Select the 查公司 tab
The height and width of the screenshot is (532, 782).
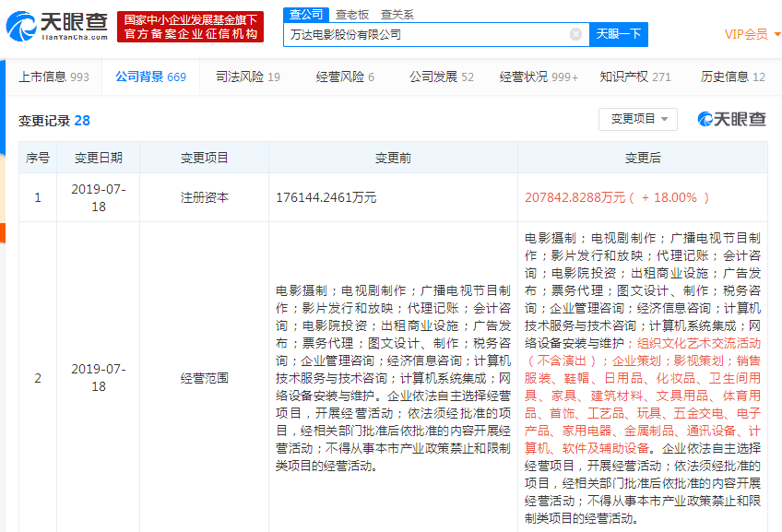(304, 14)
